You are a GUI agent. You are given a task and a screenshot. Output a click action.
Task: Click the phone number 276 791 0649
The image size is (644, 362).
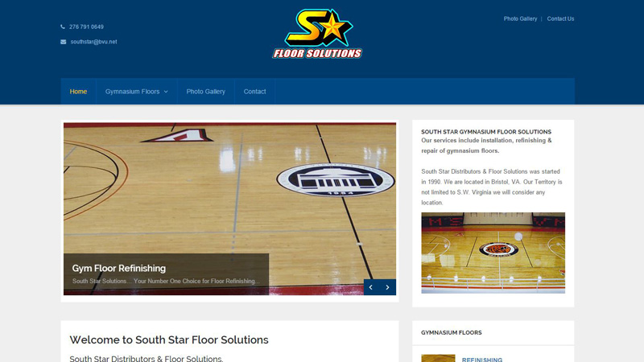86,27
